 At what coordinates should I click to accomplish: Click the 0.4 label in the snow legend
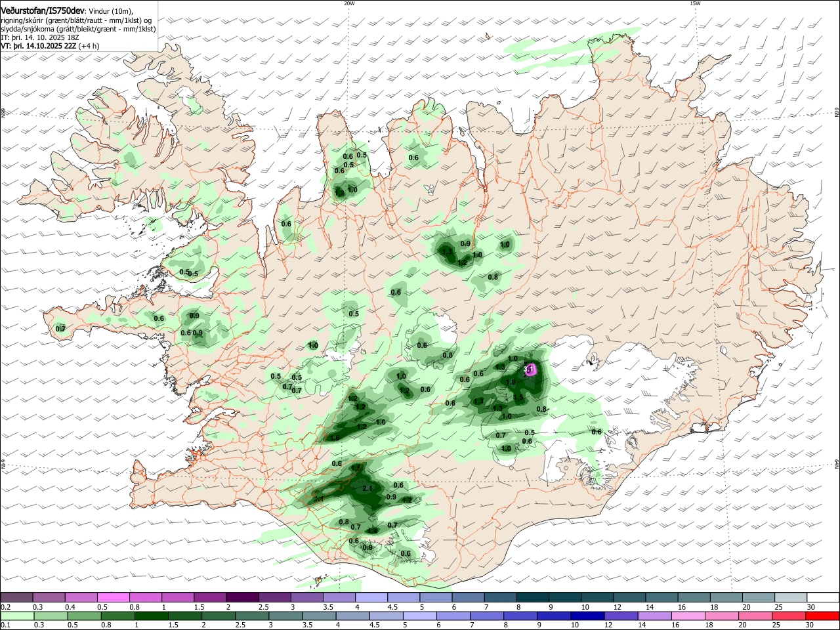(x=70, y=607)
